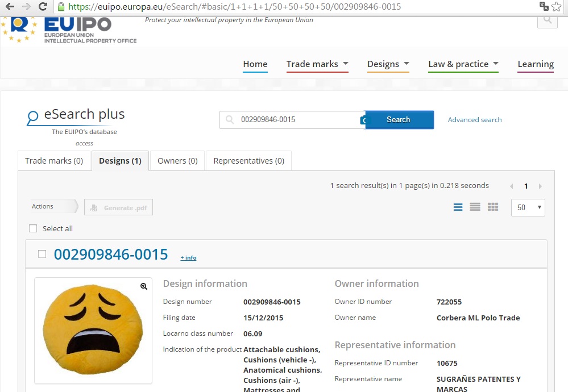Open the Learning navigation item

[536, 64]
